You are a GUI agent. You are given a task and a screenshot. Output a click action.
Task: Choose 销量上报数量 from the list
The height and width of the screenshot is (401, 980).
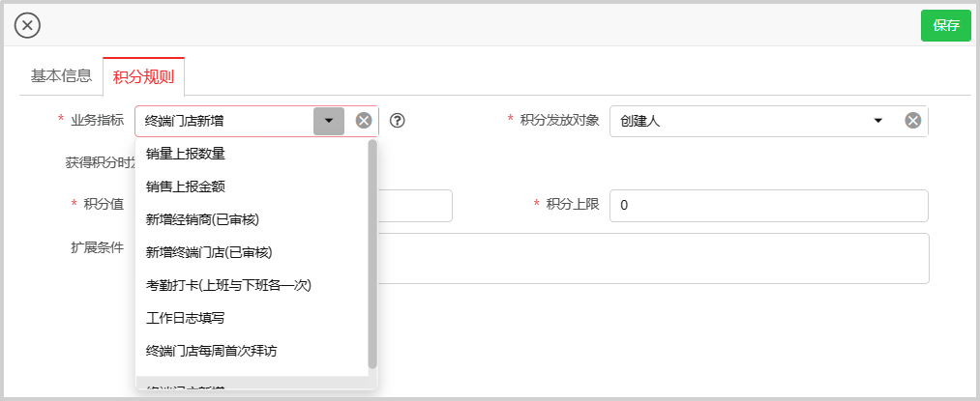pos(186,153)
